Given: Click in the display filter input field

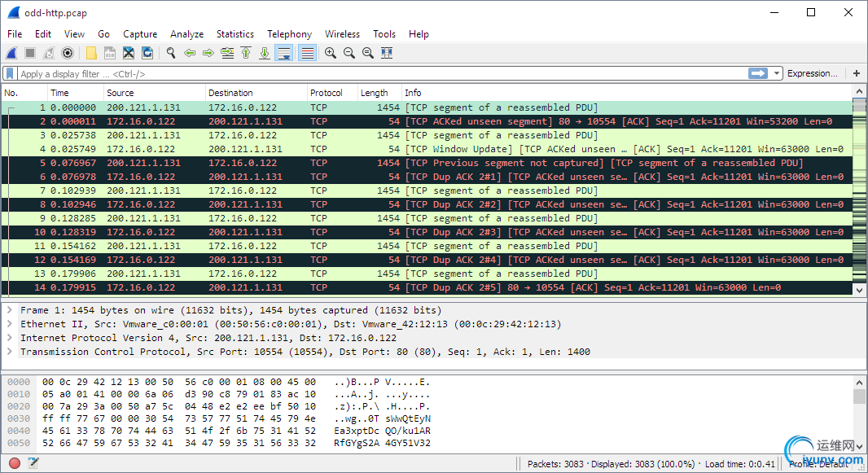Looking at the screenshot, I should pyautogui.click(x=375, y=73).
